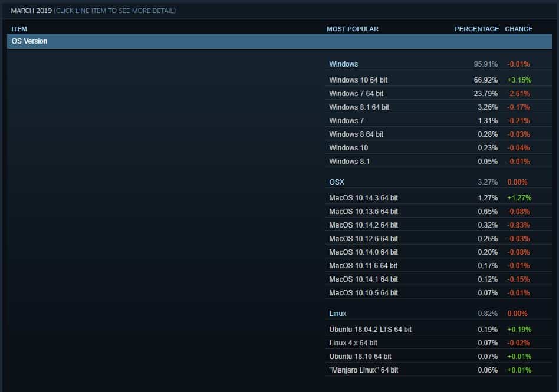
Task: Select the "Windows 8.1 64 bit" row label
Action: click(x=359, y=107)
